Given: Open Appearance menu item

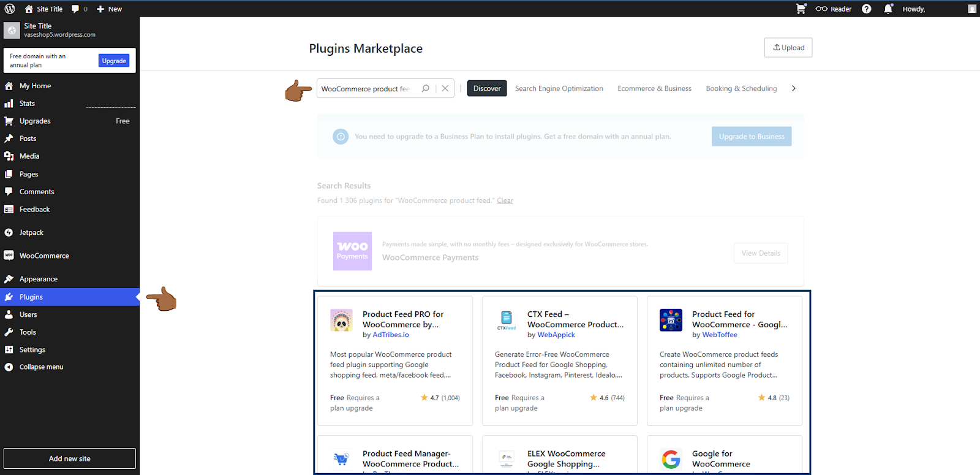Looking at the screenshot, I should pos(70,279).
